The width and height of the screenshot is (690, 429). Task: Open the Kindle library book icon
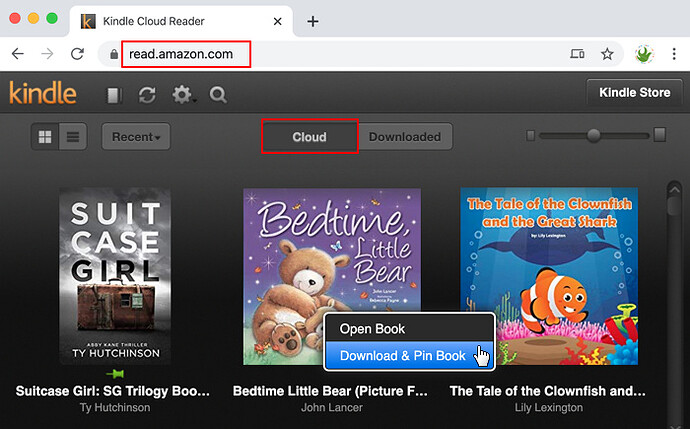[x=114, y=94]
